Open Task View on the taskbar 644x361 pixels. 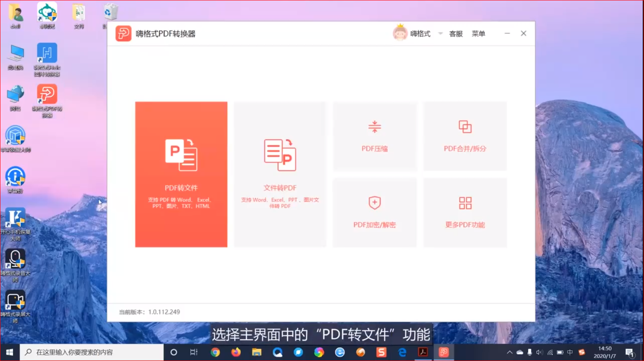[194, 352]
